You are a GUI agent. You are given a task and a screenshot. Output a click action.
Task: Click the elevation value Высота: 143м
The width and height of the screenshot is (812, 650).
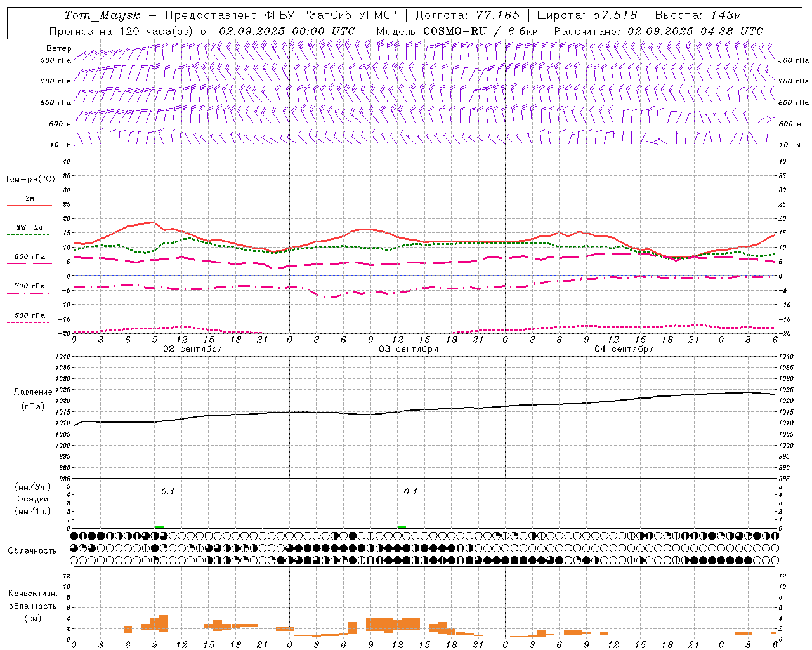pos(698,15)
